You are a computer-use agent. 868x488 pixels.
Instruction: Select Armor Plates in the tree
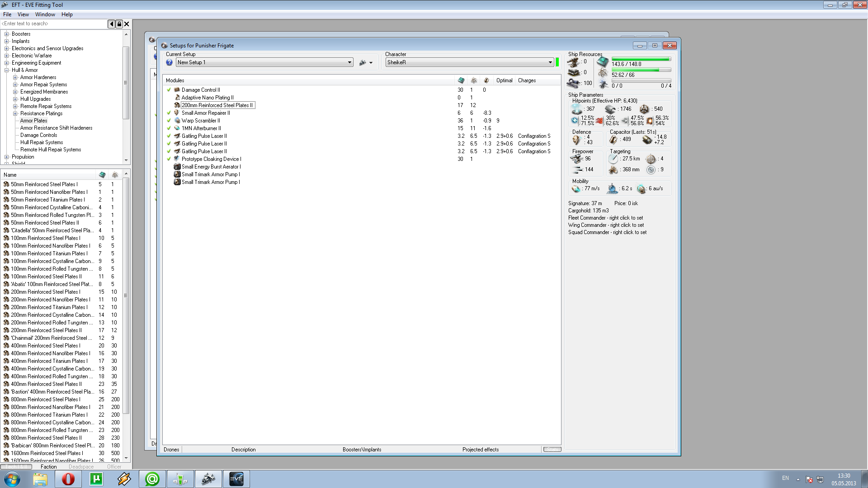tap(33, 121)
